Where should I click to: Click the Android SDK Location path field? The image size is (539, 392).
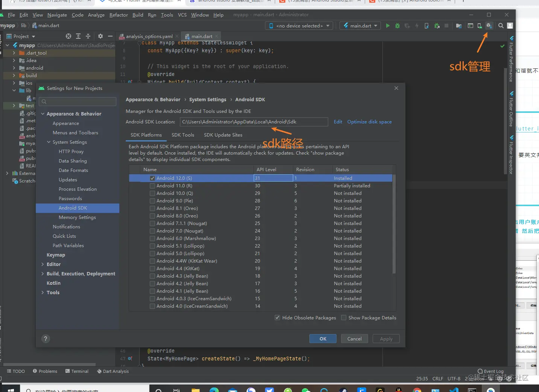coord(254,122)
